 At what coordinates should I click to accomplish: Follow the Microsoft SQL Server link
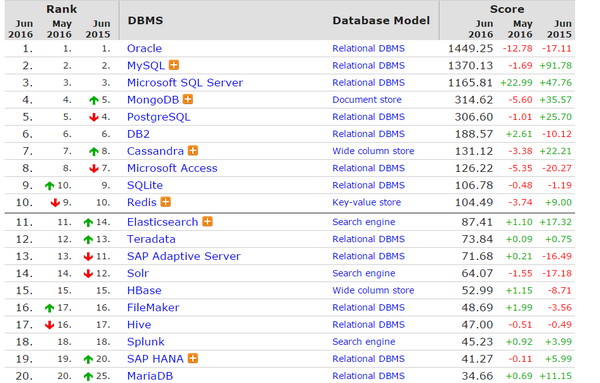185,83
